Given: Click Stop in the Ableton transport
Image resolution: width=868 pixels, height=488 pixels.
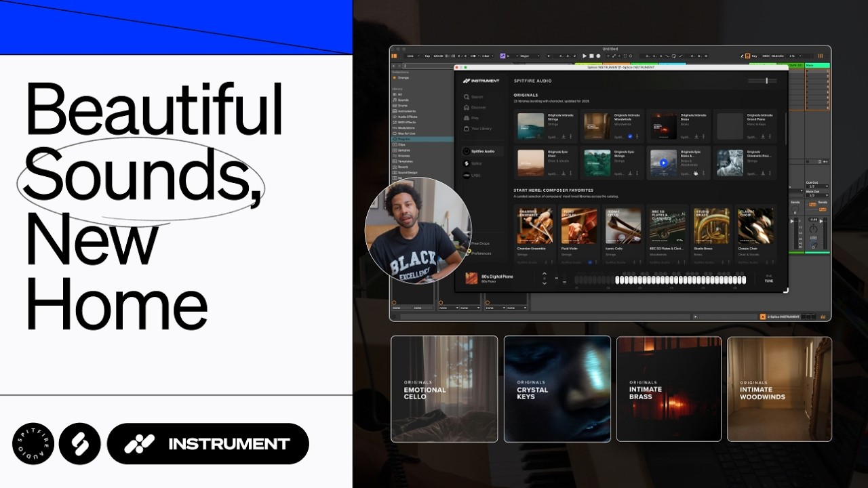Looking at the screenshot, I should tap(591, 56).
